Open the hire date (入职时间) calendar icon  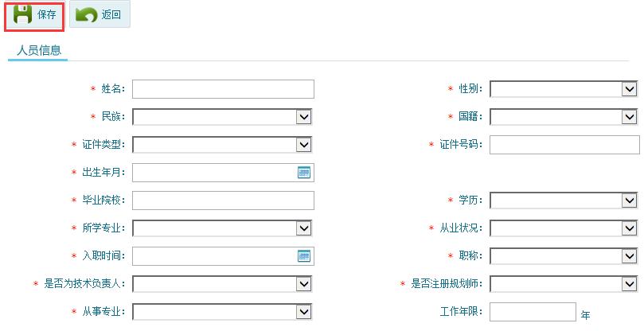(x=303, y=255)
